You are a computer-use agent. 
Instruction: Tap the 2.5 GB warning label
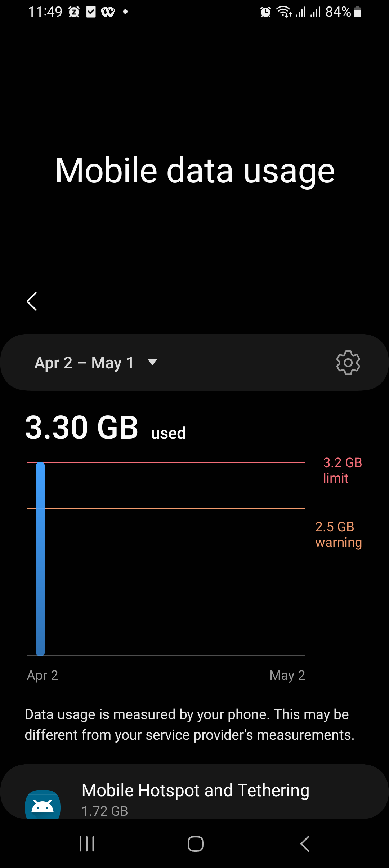(x=338, y=534)
